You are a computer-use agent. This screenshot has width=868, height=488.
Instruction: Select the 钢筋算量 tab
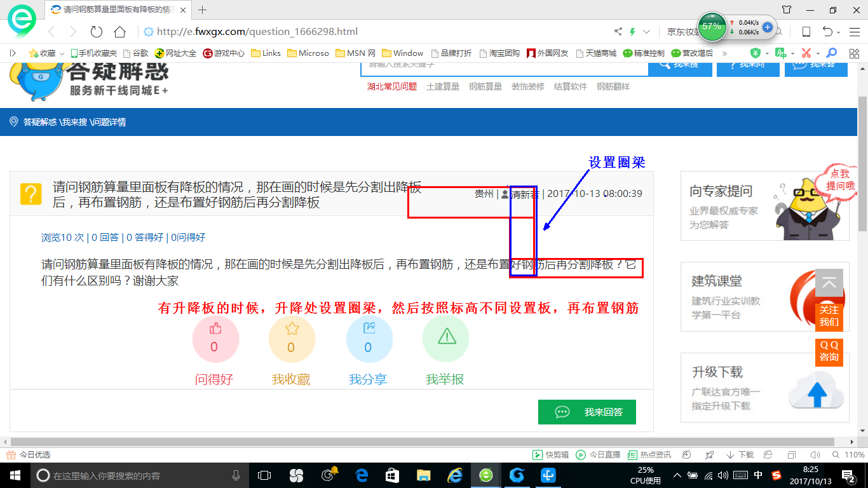click(x=485, y=86)
